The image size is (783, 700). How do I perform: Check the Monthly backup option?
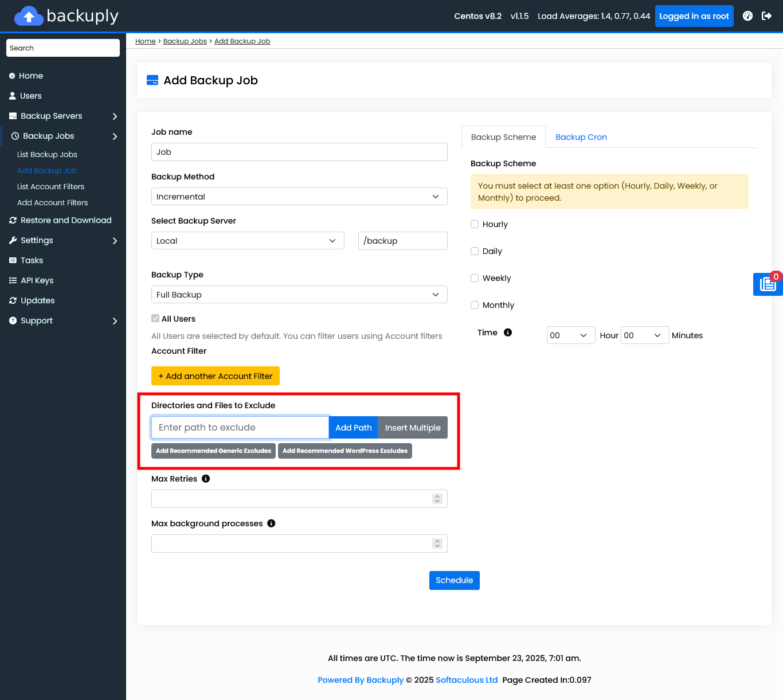(475, 305)
